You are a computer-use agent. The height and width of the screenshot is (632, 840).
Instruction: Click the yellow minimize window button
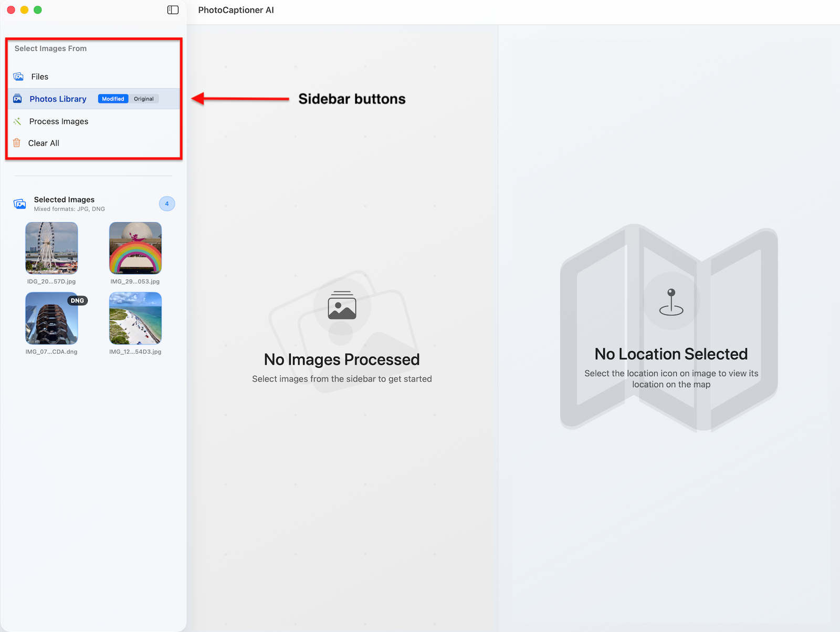pos(24,10)
